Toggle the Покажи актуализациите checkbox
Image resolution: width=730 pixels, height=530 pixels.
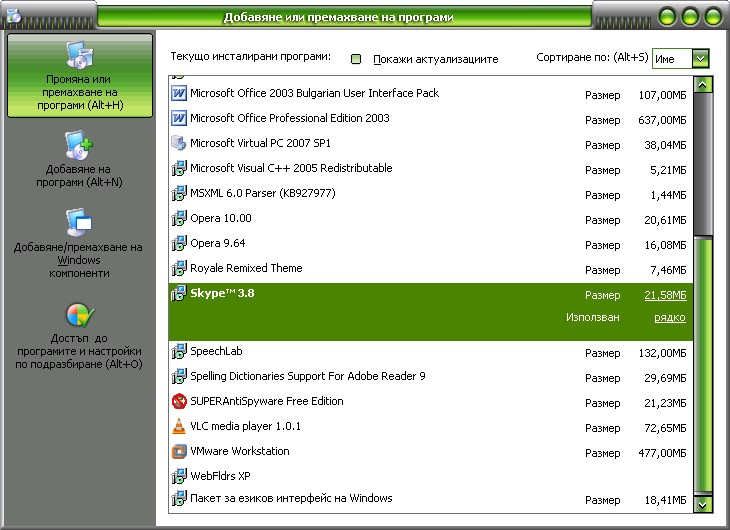click(x=356, y=59)
